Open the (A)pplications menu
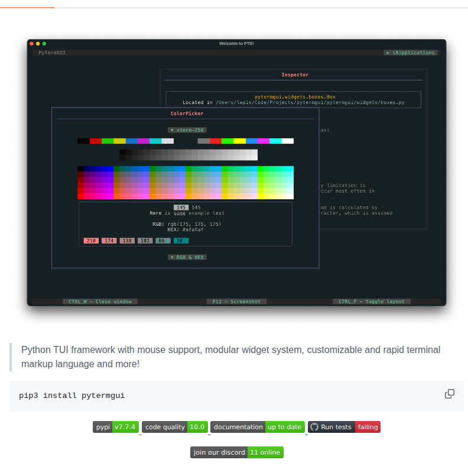The image size is (468, 476). pos(411,53)
